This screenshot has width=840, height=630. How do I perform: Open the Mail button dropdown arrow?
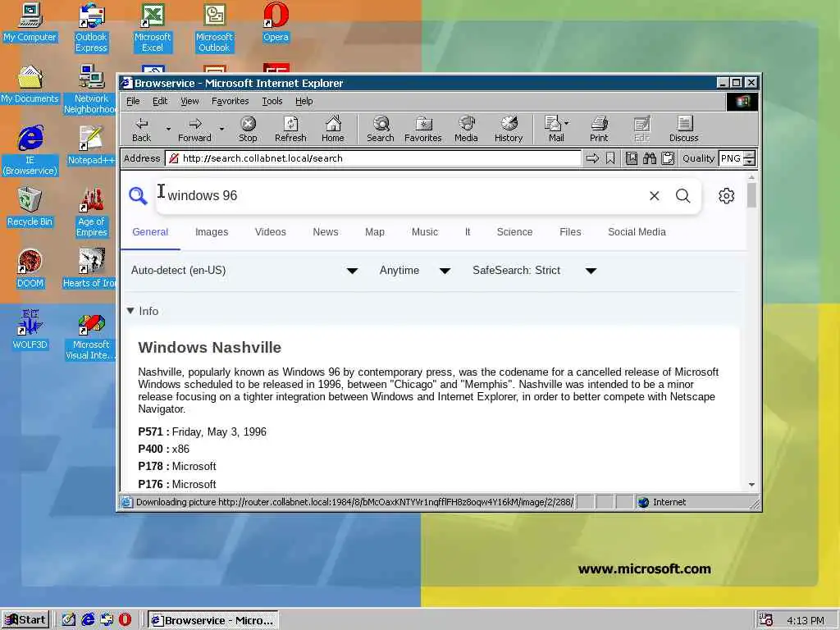pos(567,123)
